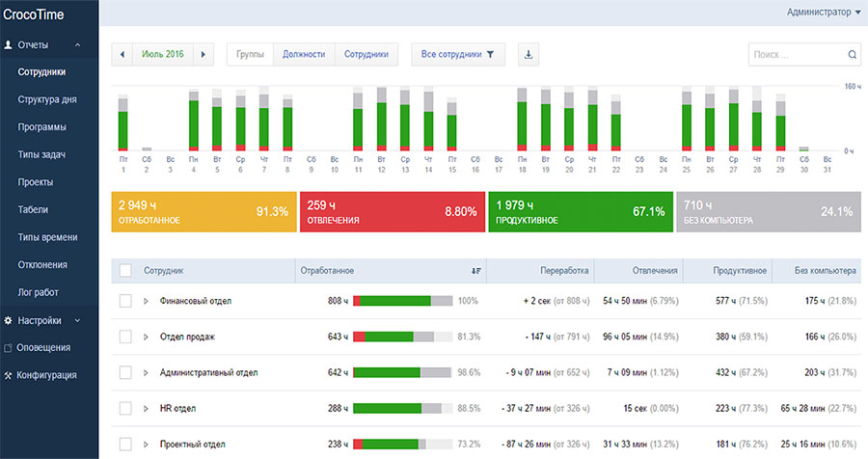Viewport: 868px width, 459px height.
Task: Check the HR отдел row checkbox
Action: click(x=125, y=408)
